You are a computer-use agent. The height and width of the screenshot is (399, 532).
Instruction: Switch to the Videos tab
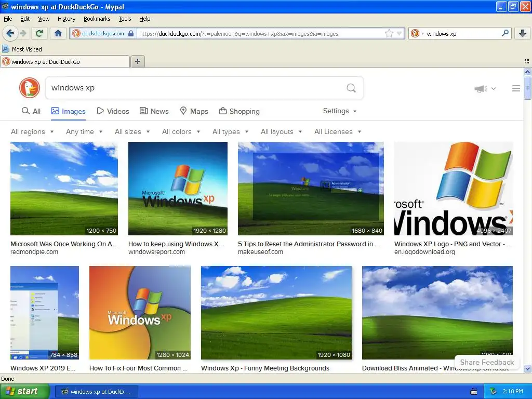click(x=113, y=111)
